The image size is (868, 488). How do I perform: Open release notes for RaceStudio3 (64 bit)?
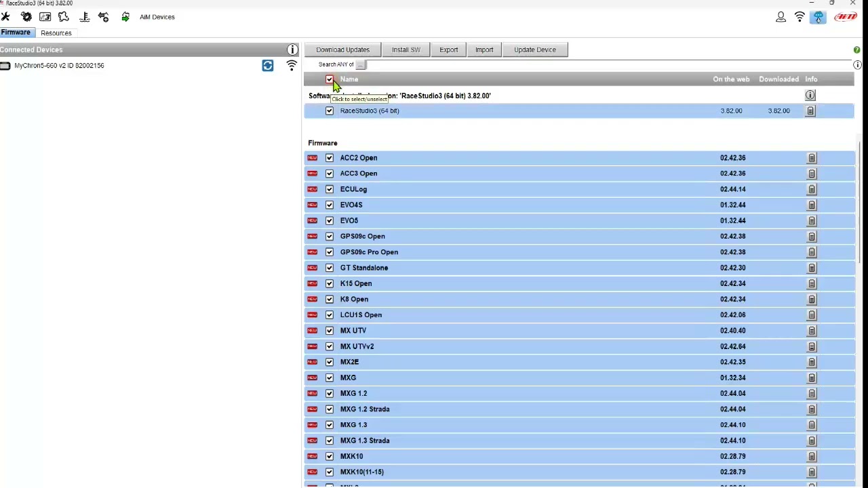[x=810, y=110]
